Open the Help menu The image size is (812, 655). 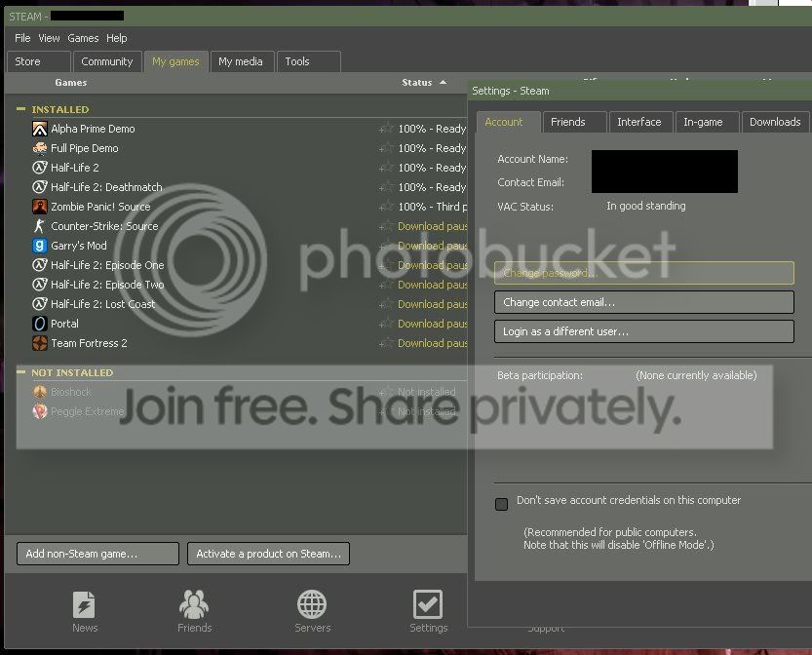click(117, 38)
